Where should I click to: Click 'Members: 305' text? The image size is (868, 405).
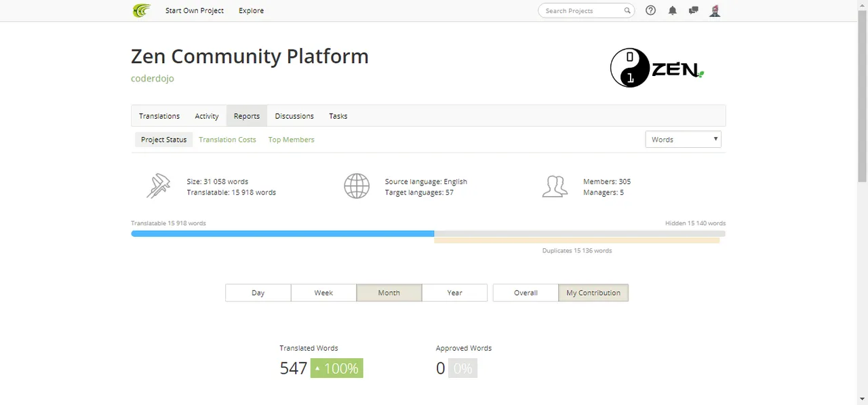coord(607,182)
